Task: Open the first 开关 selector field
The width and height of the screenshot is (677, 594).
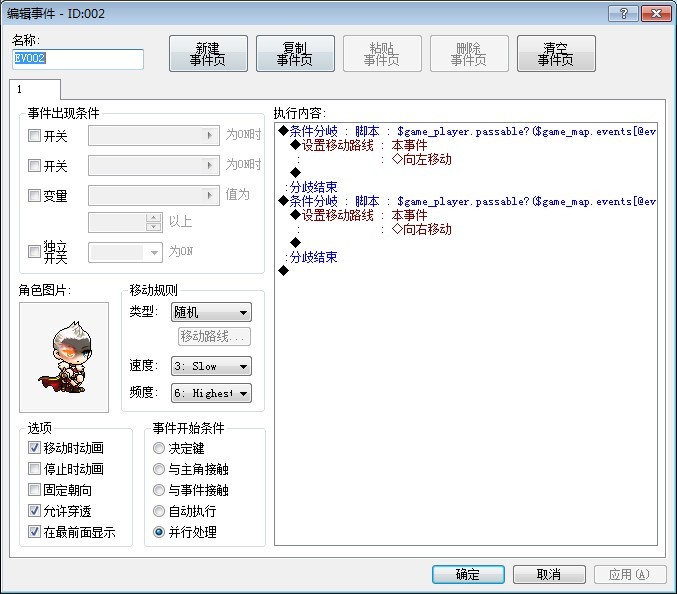Action: point(154,136)
